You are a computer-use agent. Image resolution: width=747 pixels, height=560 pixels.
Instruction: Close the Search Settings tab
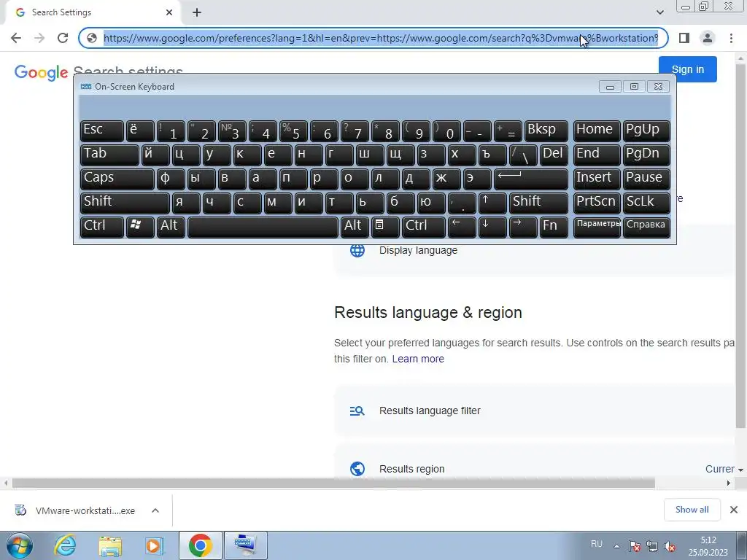pyautogui.click(x=169, y=12)
